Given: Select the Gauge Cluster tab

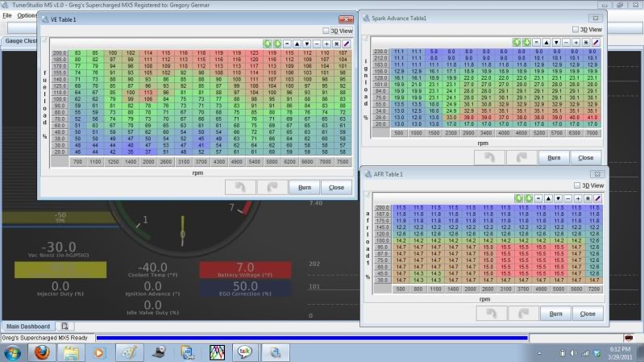Looking at the screenshot, I should click(x=20, y=41).
